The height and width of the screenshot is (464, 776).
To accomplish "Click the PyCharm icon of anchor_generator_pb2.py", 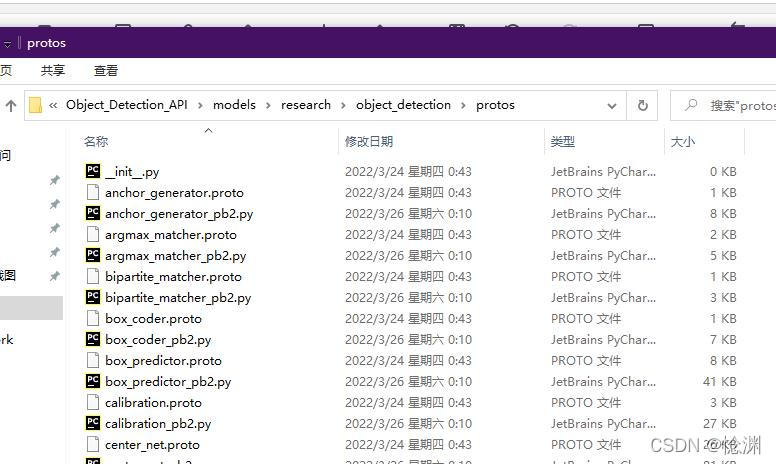I will pos(93,213).
